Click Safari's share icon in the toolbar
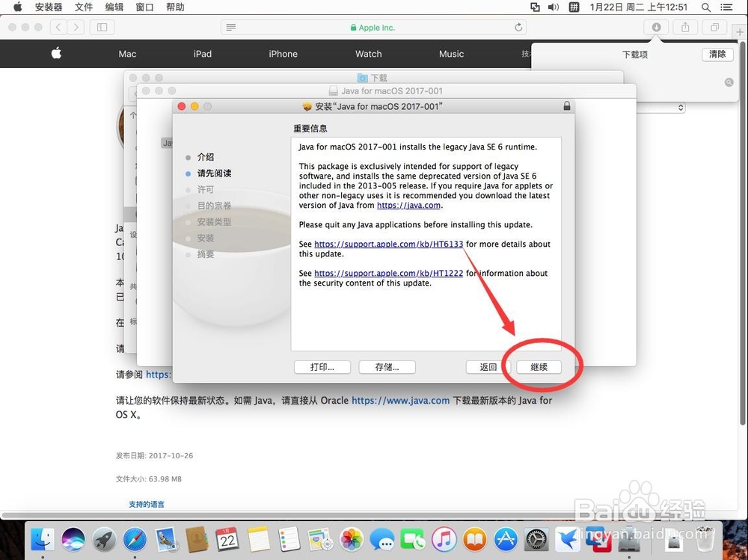748x560 pixels. (x=685, y=27)
